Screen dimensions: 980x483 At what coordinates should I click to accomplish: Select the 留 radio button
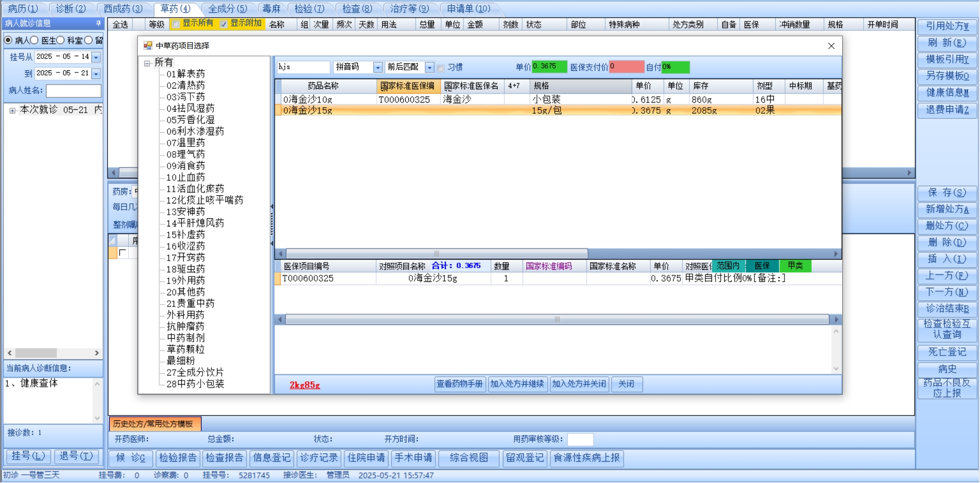coord(88,40)
